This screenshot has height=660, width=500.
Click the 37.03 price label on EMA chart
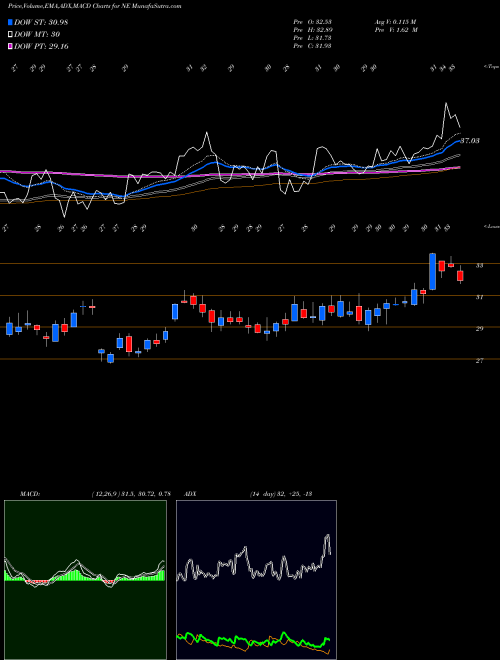coord(470,141)
